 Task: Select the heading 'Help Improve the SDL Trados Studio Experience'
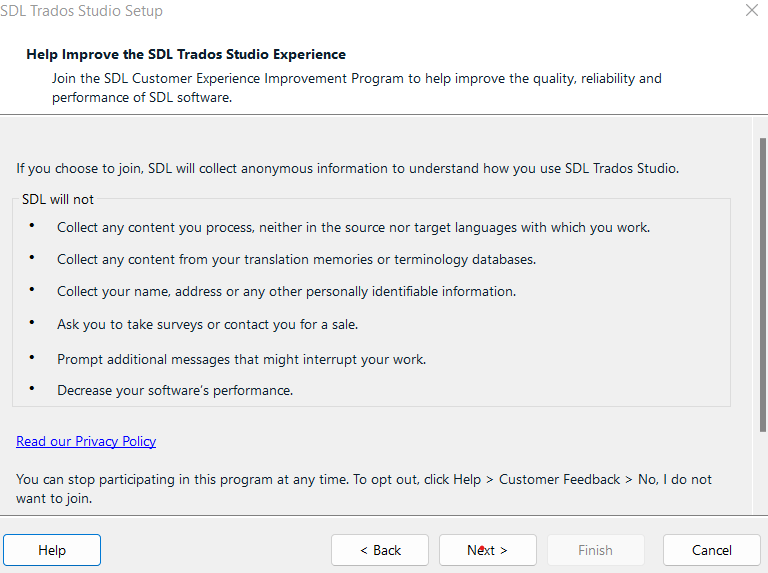(x=186, y=54)
